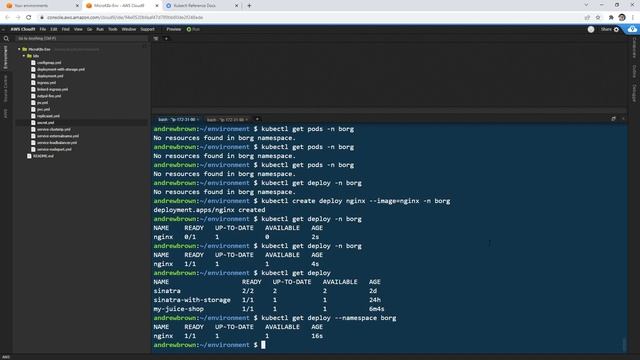This screenshot has height=360, width=640.
Task: Select the highlighted secret.yml file
Action: [x=45, y=122]
